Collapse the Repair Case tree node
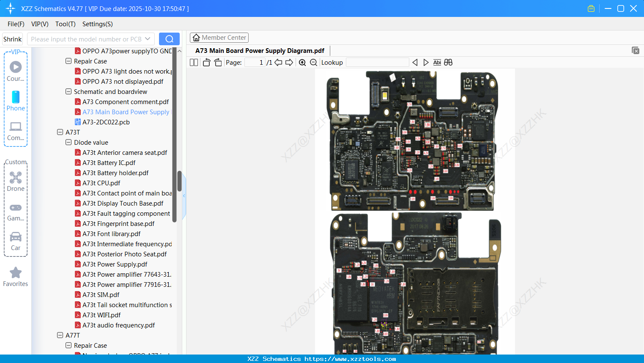The height and width of the screenshot is (363, 644). point(68,61)
